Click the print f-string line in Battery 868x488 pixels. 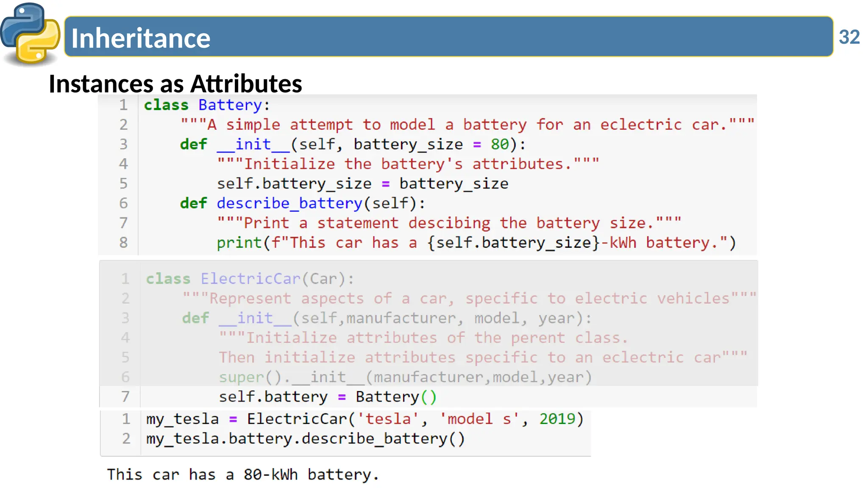point(477,243)
